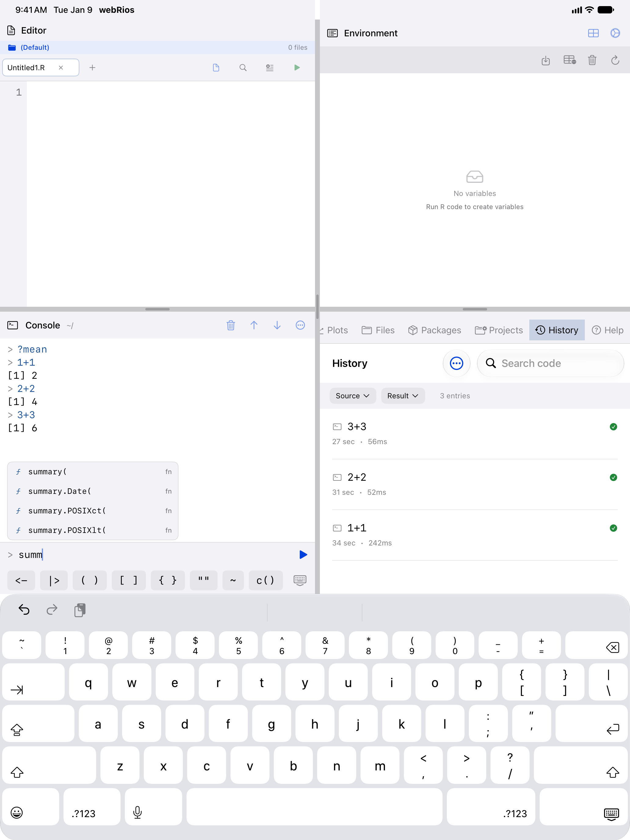Select the 1+1 history entry
Viewport: 630px width, 840px height.
click(475, 535)
